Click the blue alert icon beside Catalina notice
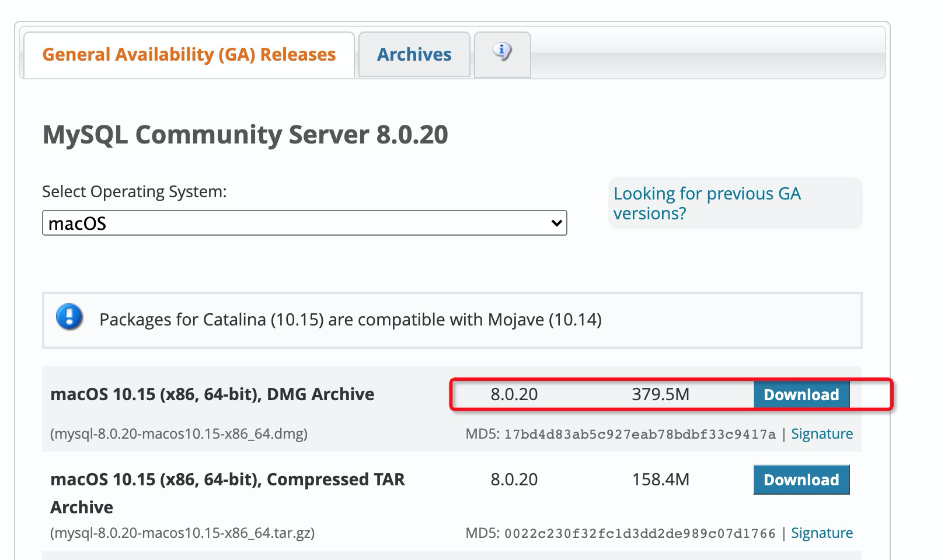 [x=68, y=320]
